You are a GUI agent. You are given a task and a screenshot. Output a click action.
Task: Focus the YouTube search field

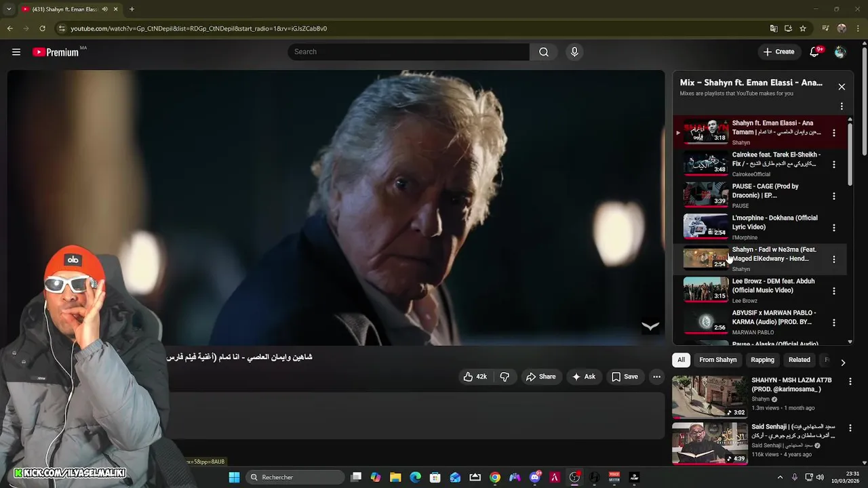409,52
